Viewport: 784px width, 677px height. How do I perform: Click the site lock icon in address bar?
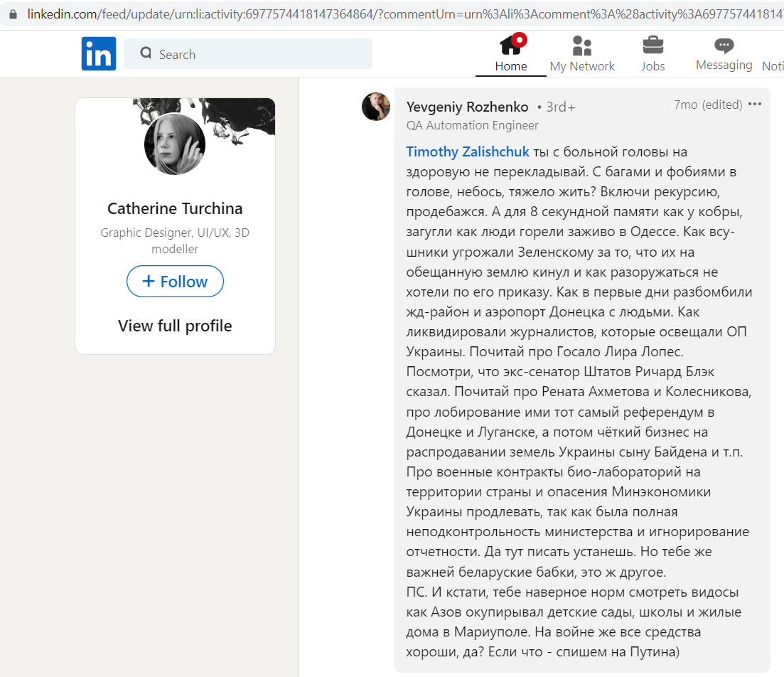pyautogui.click(x=14, y=14)
